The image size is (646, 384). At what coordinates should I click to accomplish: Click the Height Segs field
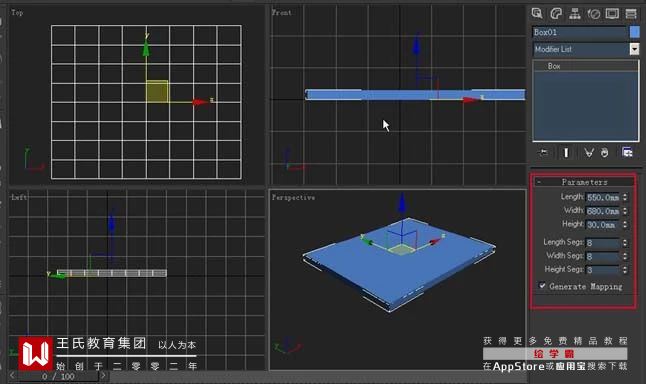tap(603, 270)
